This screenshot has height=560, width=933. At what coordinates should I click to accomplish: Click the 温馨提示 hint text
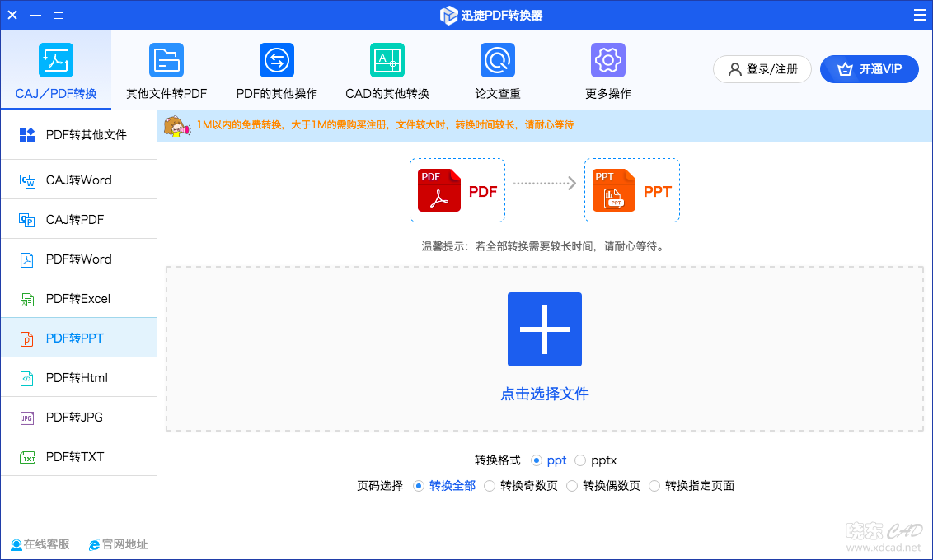tap(542, 246)
